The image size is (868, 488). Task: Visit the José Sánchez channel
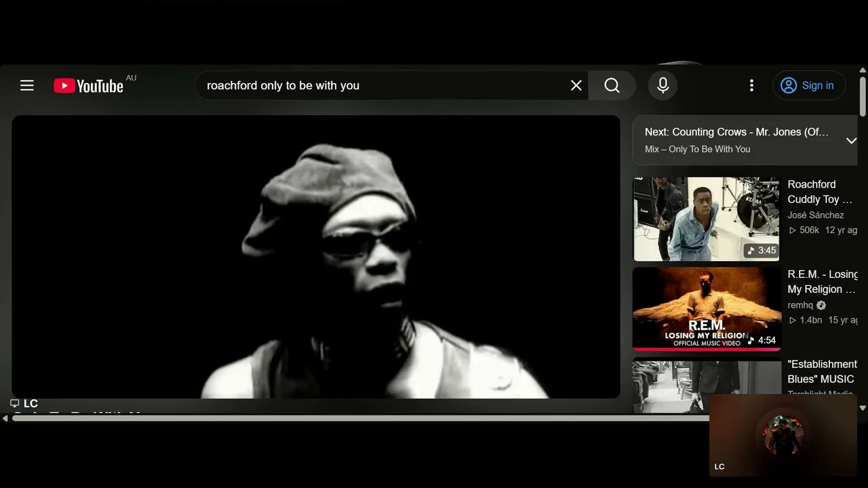click(x=816, y=215)
